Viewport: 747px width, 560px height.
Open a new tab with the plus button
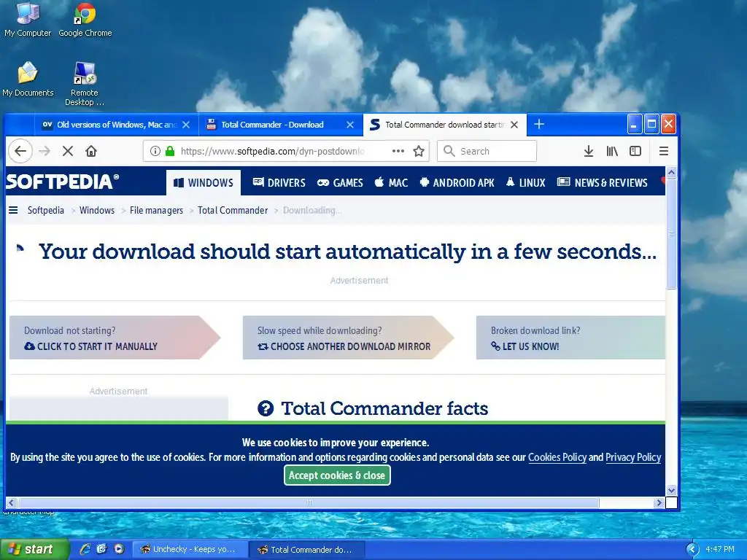pyautogui.click(x=539, y=124)
